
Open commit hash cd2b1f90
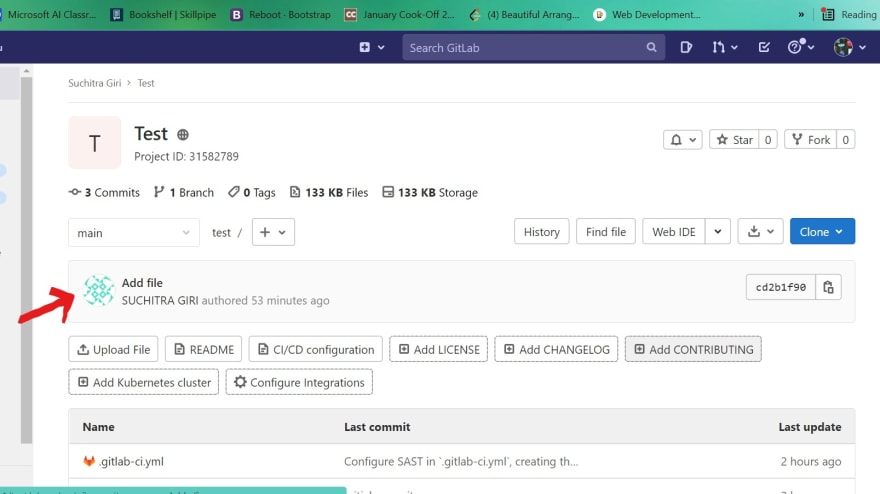(x=781, y=287)
